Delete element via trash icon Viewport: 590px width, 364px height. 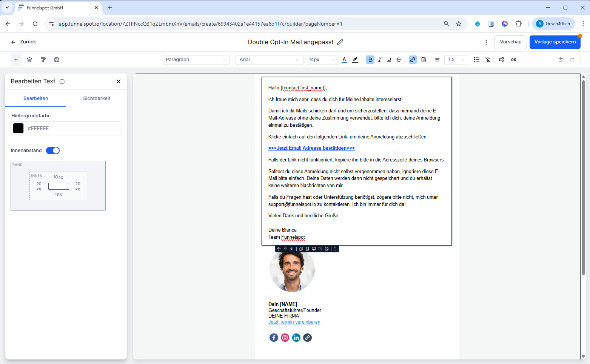pos(335,249)
